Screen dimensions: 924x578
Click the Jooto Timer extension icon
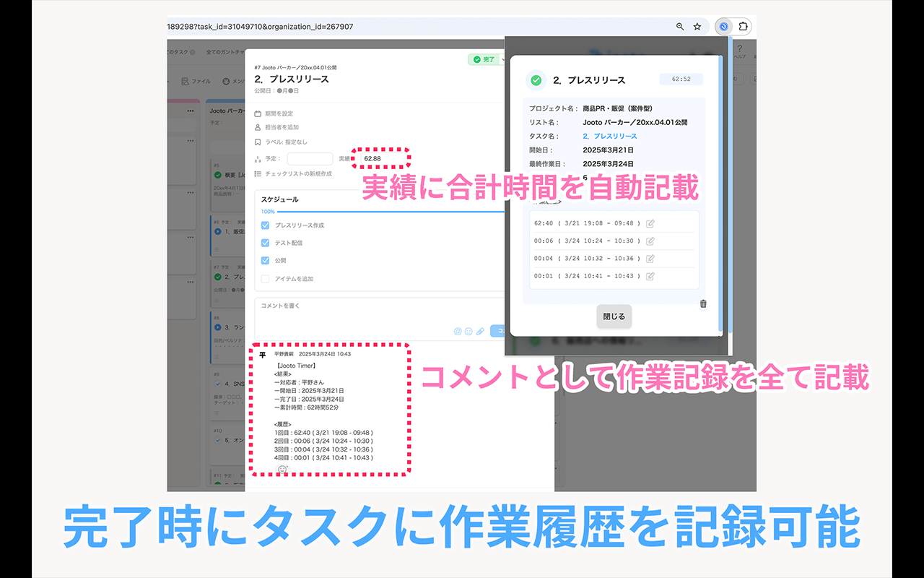723,27
